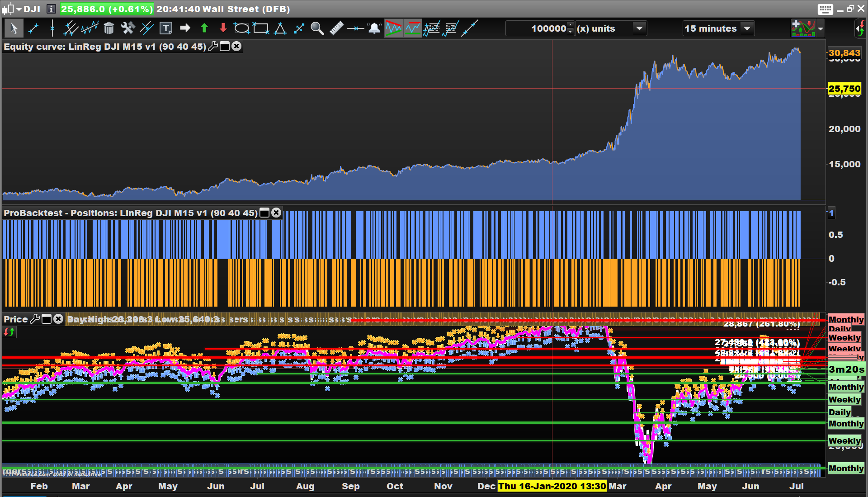Open the alert bell tool
Image resolution: width=868 pixels, height=497 pixels.
click(374, 28)
